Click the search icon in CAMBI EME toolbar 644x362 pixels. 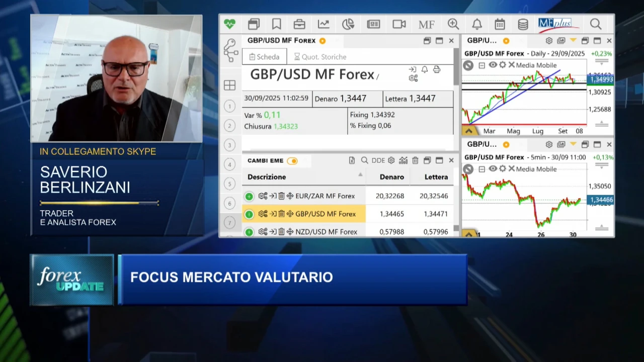[364, 160]
